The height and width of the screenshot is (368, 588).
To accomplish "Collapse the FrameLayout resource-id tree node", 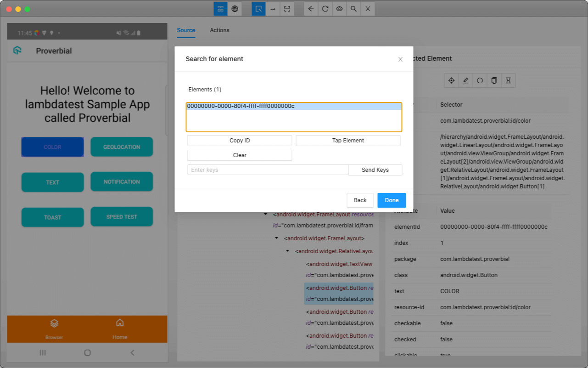I will point(266,215).
